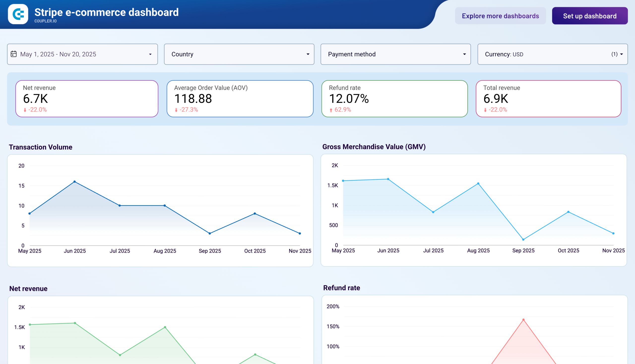Image resolution: width=635 pixels, height=364 pixels.
Task: Click Explore more dashboards
Action: coord(501,16)
